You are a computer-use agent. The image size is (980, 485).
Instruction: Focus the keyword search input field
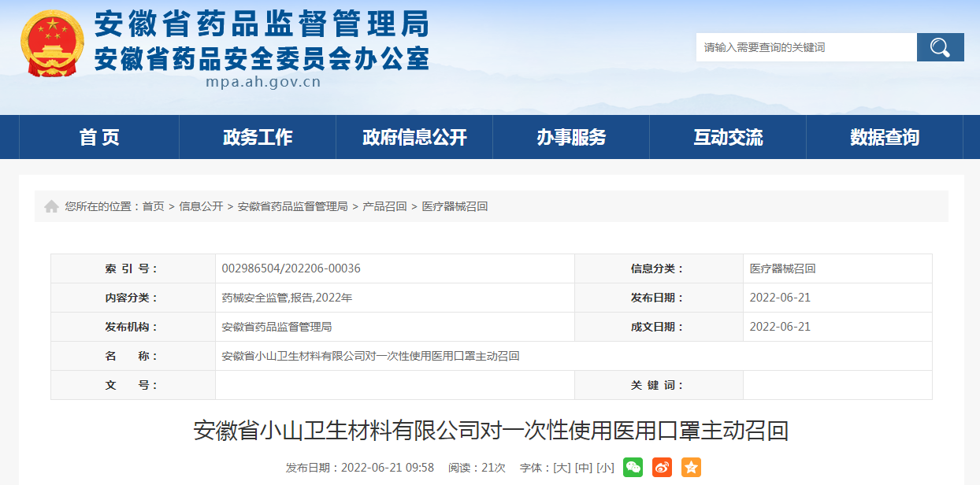click(806, 47)
